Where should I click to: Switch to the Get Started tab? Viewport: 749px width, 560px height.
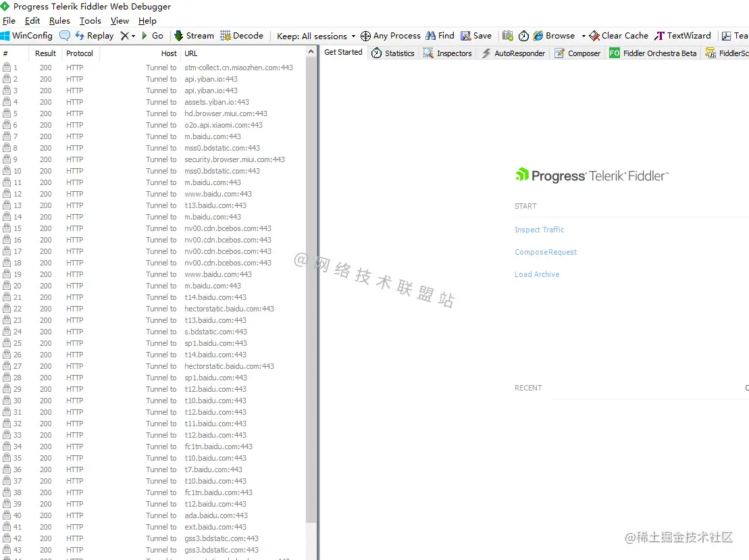(343, 52)
